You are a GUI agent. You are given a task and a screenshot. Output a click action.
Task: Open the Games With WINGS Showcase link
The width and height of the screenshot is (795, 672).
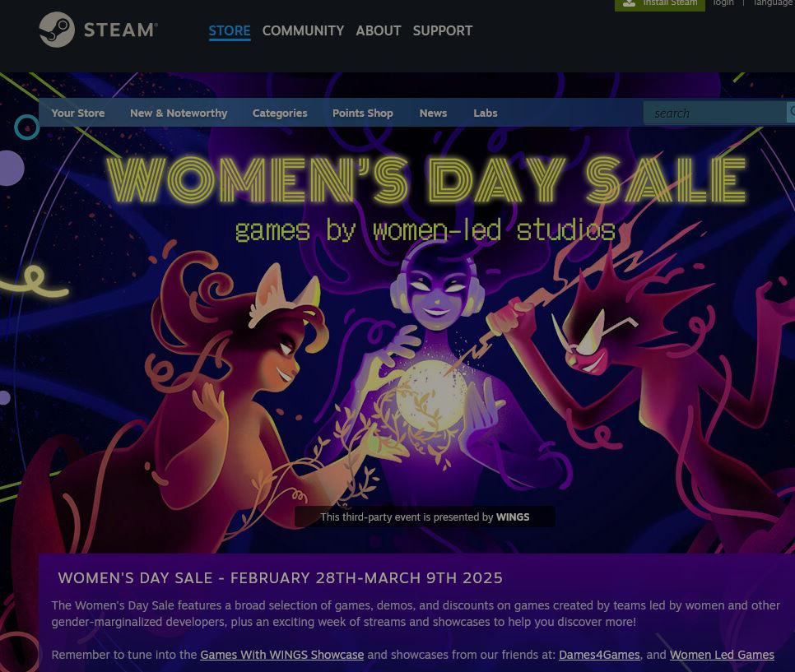pyautogui.click(x=282, y=655)
